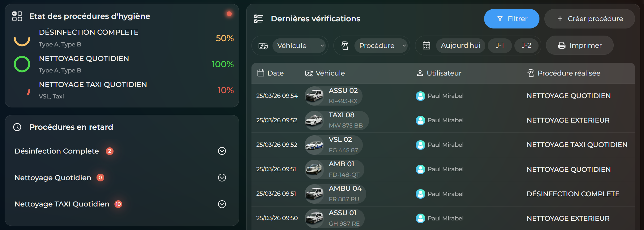Screen dimensions: 644x230
Task: Click Paul Mirabel avatar in VSL 02 row
Action: (x=420, y=145)
